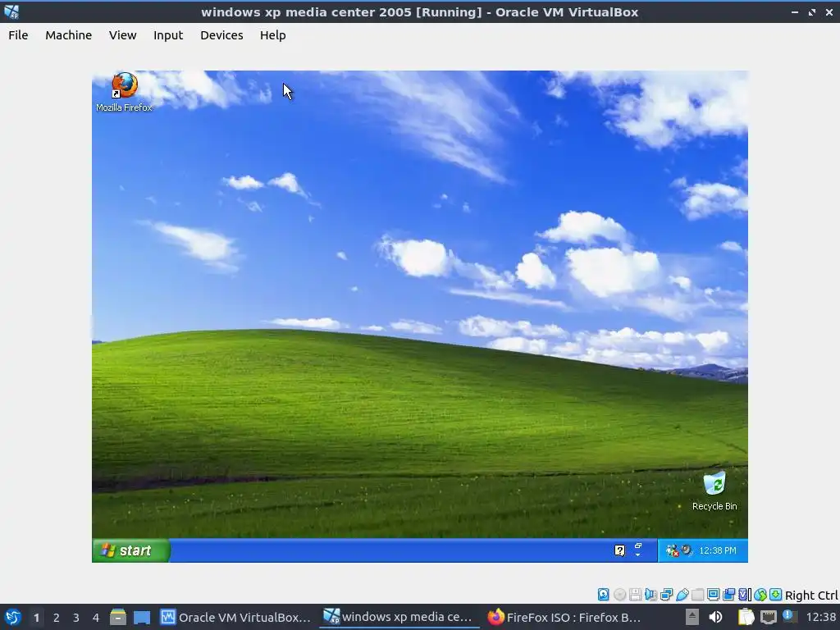
Task: Click the mouse integration indicator
Action: coord(760,594)
